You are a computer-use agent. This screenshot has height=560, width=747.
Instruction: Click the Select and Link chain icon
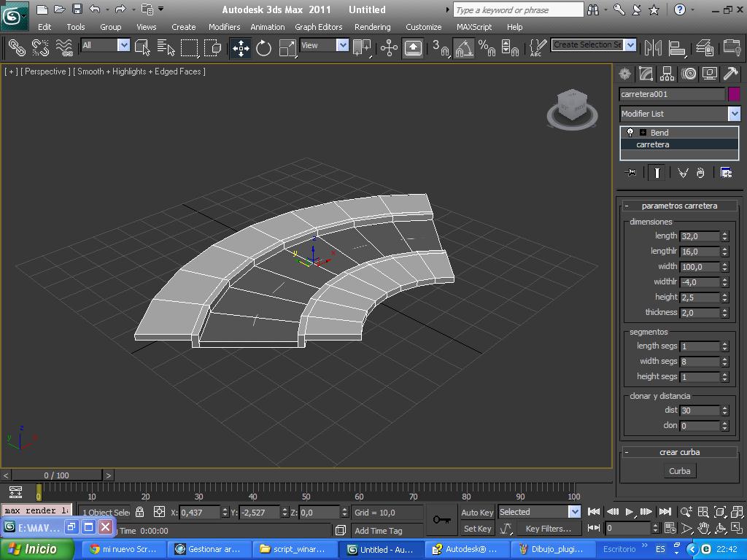click(16, 48)
